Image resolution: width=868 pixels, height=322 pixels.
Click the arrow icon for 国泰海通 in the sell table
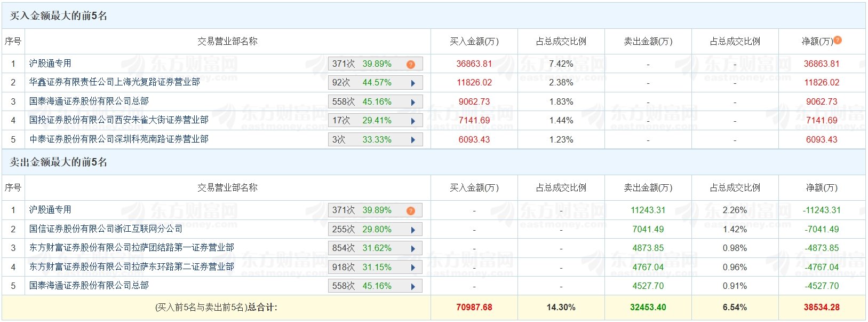point(413,286)
